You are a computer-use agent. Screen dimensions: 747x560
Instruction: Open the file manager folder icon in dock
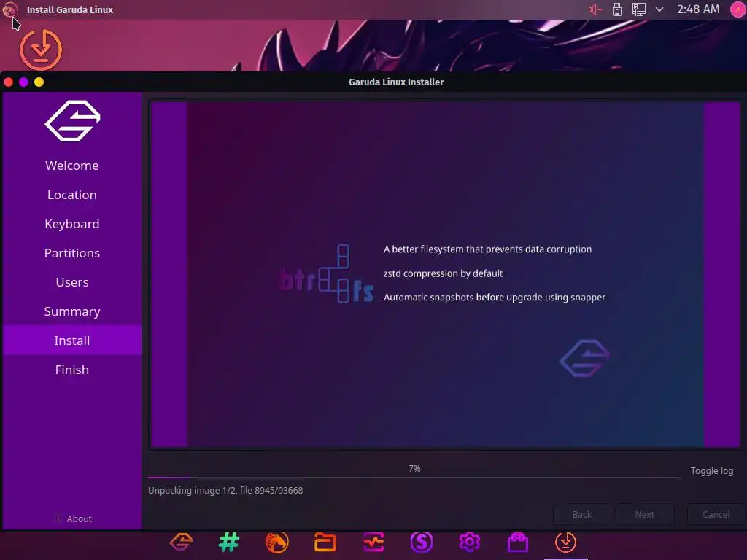[325, 542]
